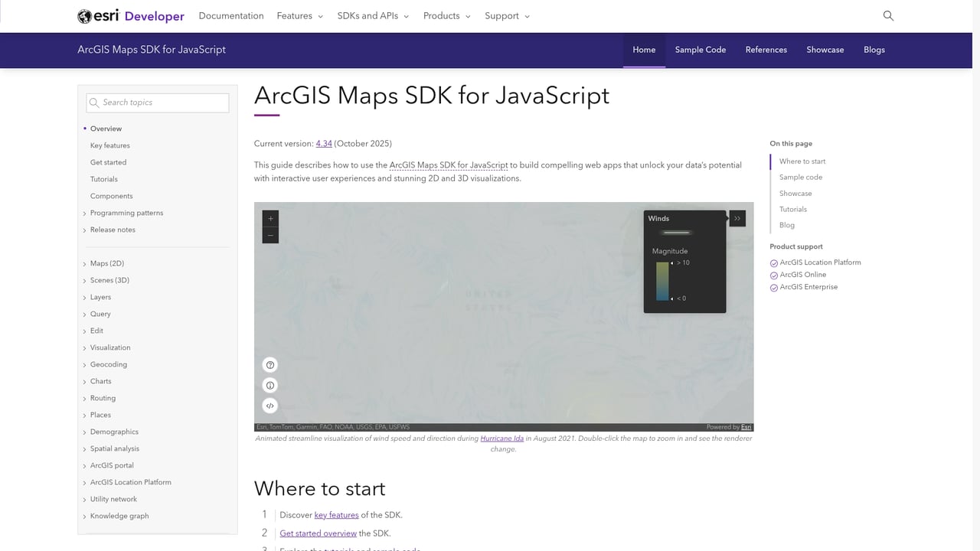Click the info icon on the map
980x551 pixels.
269,385
